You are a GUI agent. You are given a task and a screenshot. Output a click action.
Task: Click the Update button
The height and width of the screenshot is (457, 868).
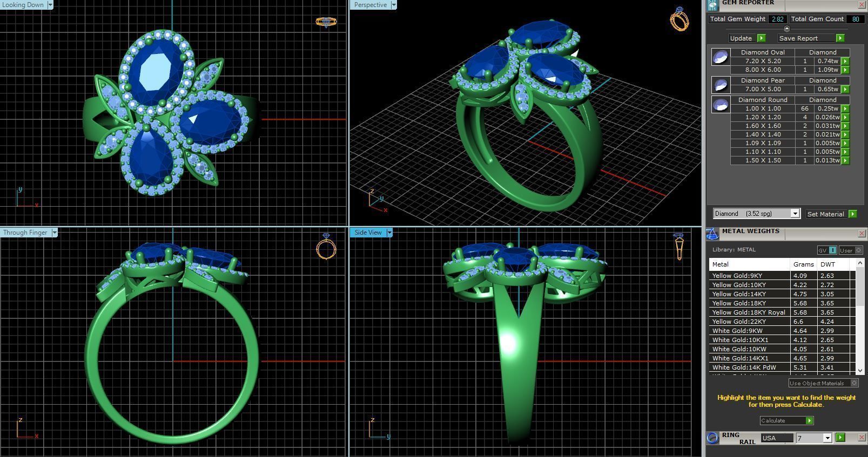click(741, 38)
